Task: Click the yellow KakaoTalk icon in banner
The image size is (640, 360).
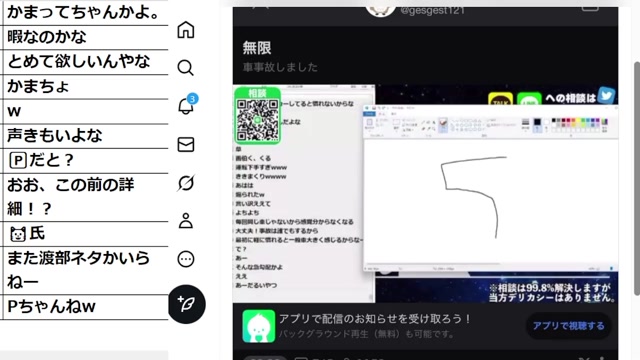Action: (x=500, y=99)
